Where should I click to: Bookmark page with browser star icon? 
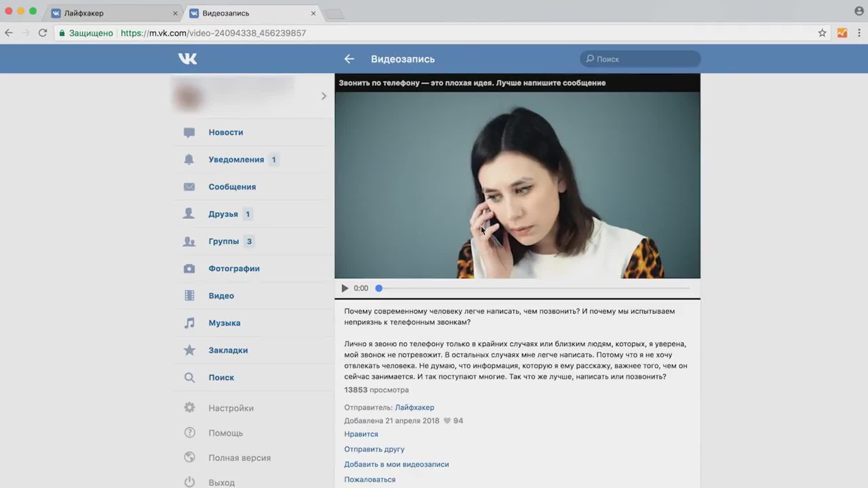822,33
